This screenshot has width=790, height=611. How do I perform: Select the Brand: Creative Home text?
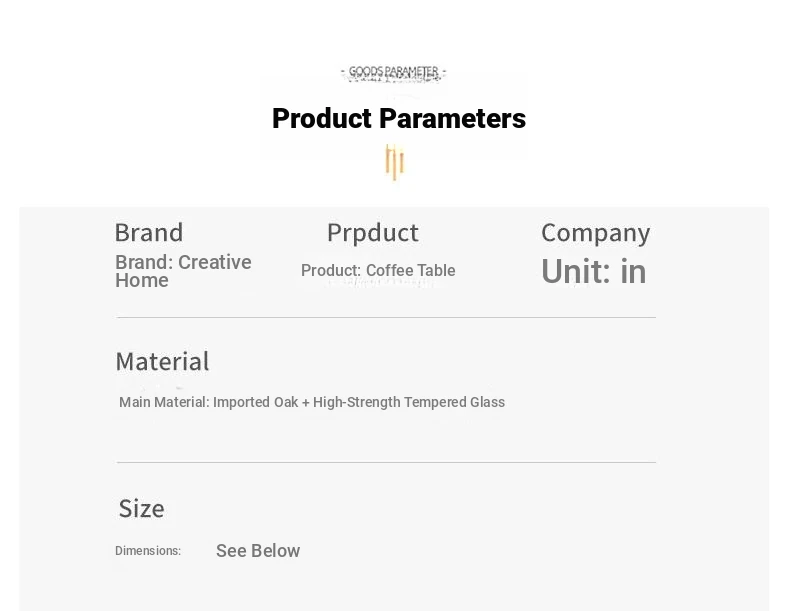click(183, 271)
